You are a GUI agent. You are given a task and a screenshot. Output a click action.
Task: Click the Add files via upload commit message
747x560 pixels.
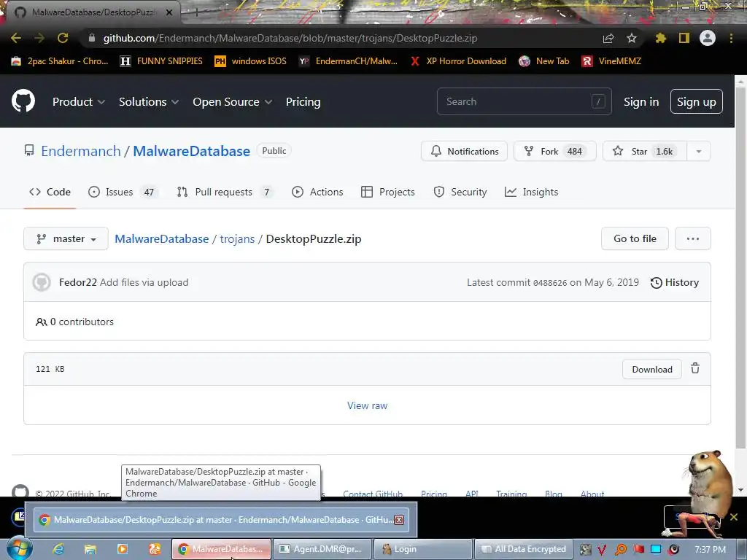pyautogui.click(x=144, y=282)
